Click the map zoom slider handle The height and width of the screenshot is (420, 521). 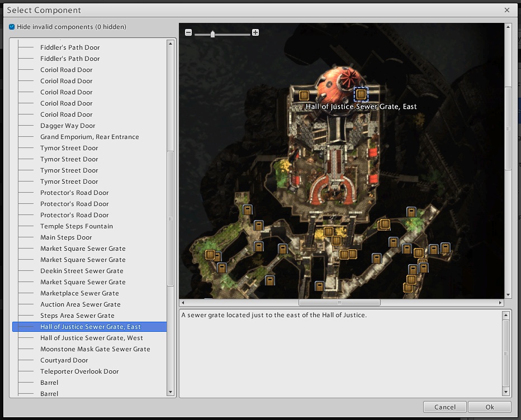pos(212,34)
